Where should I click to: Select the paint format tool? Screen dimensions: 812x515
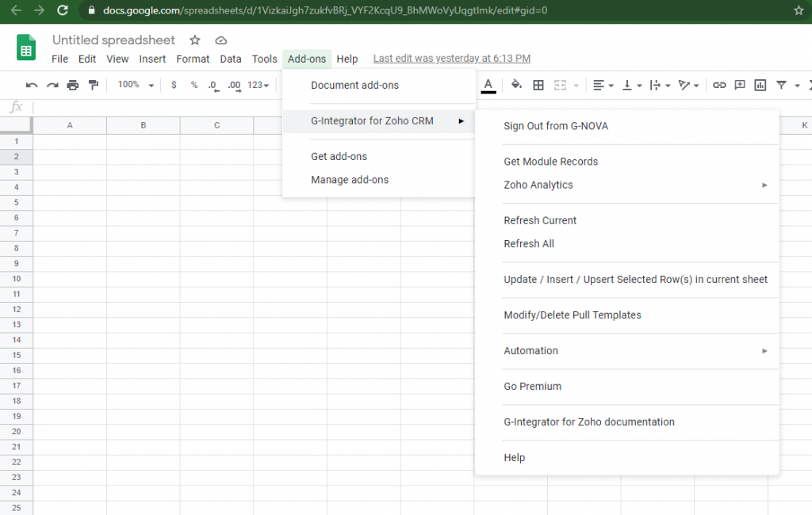tap(94, 86)
